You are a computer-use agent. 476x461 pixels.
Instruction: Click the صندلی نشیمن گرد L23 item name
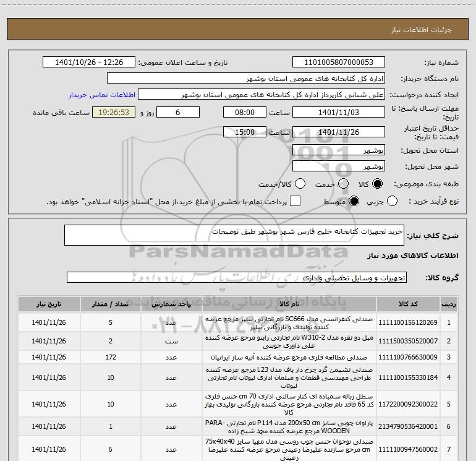289,377
